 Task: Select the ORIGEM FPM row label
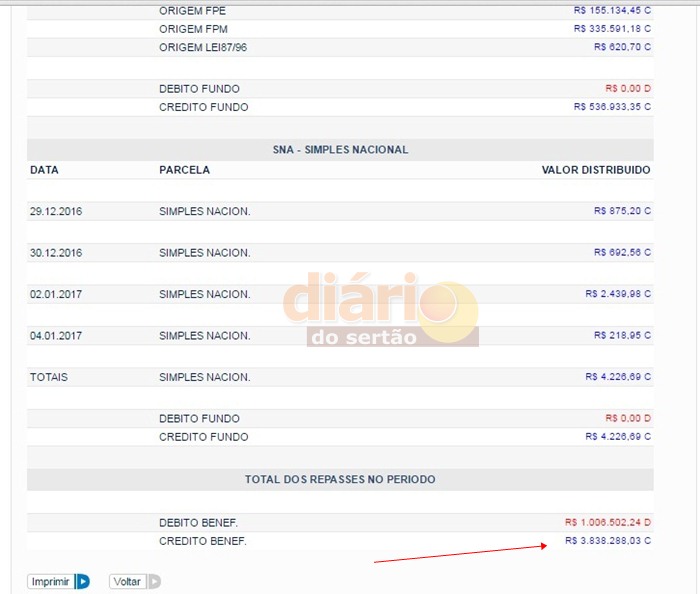coord(193,29)
